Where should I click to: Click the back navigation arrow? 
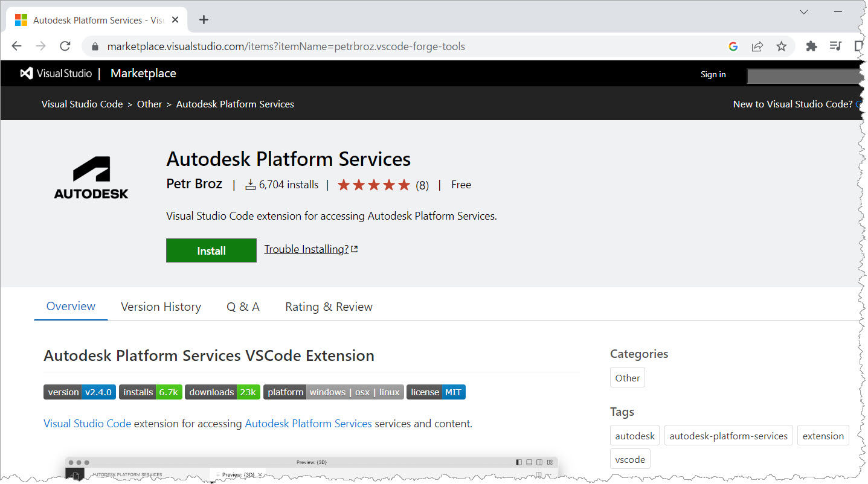click(16, 46)
